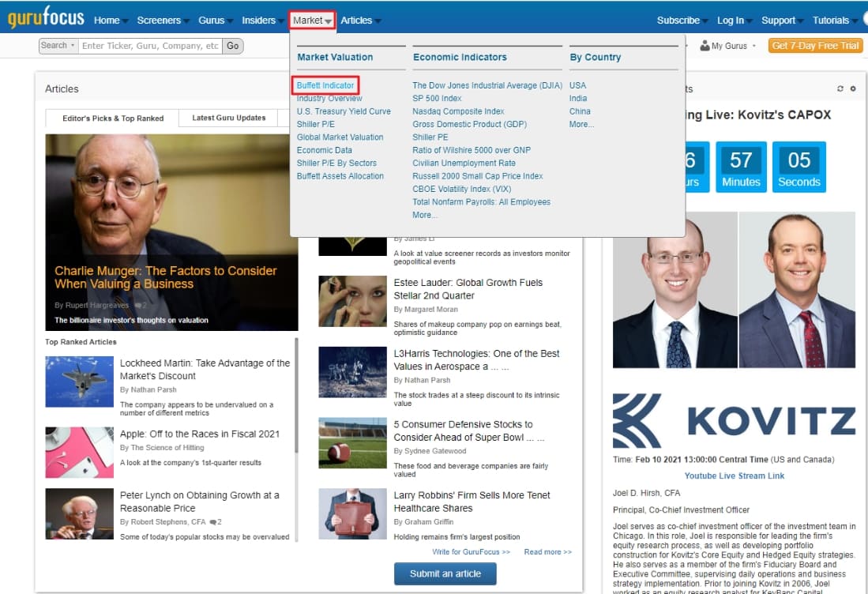Viewport: 868px width, 594px height.
Task: Select China under By Country
Action: pyautogui.click(x=580, y=111)
